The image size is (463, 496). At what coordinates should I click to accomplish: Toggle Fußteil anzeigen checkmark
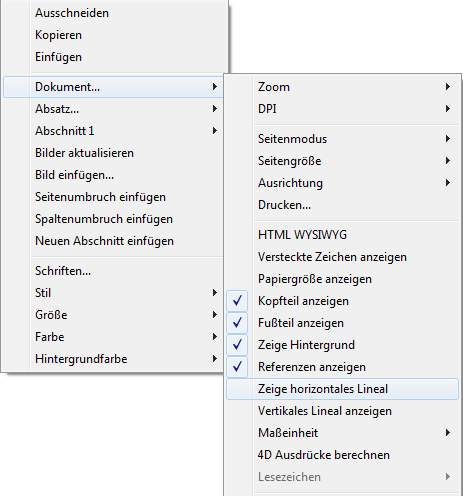click(x=342, y=323)
